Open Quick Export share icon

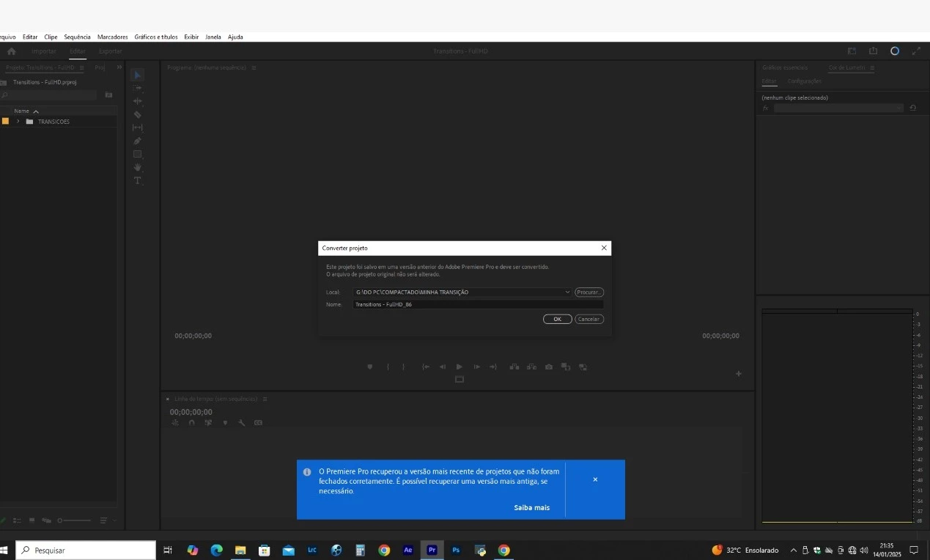point(873,51)
